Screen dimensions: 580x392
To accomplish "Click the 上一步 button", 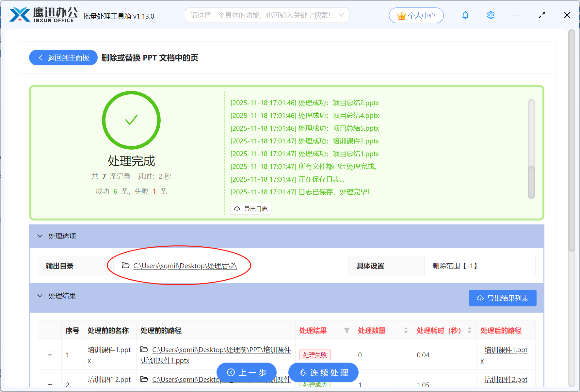I will 247,372.
